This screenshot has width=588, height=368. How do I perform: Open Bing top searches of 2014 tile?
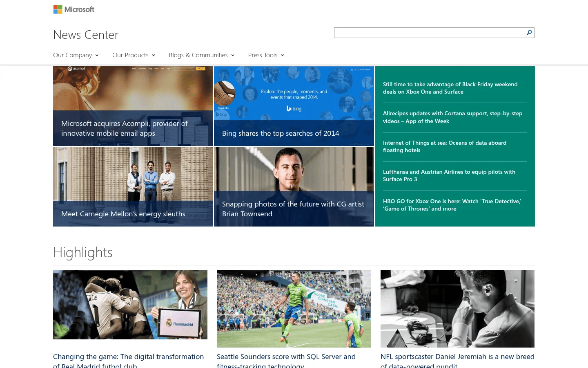tap(294, 106)
